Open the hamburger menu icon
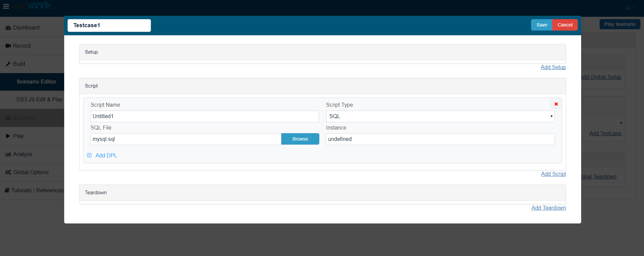Viewport: 644px width, 256px height. (x=6, y=6)
